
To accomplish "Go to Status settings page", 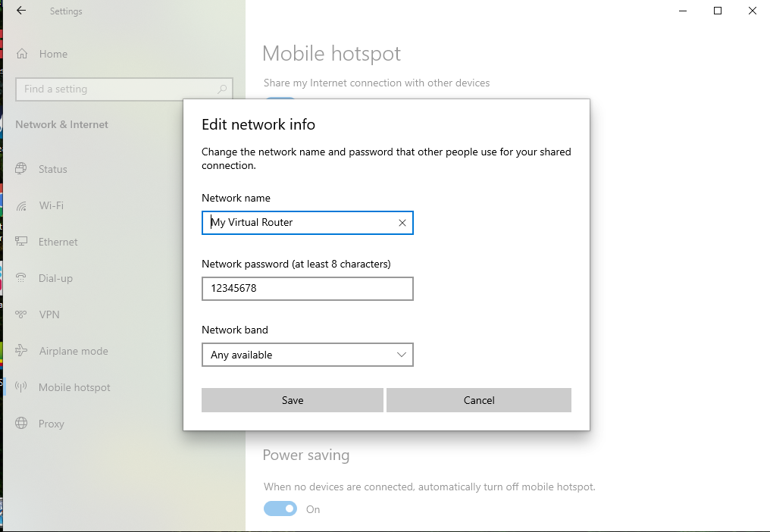I will point(52,169).
